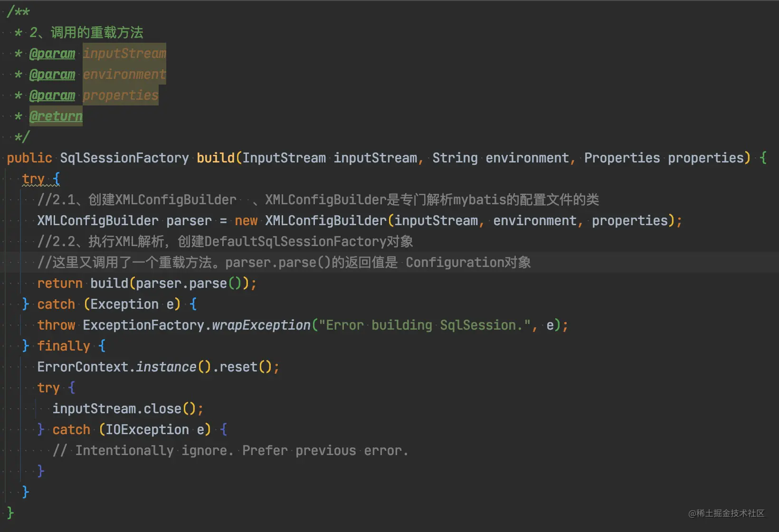Click string "Error building SqlSession."

click(425, 325)
